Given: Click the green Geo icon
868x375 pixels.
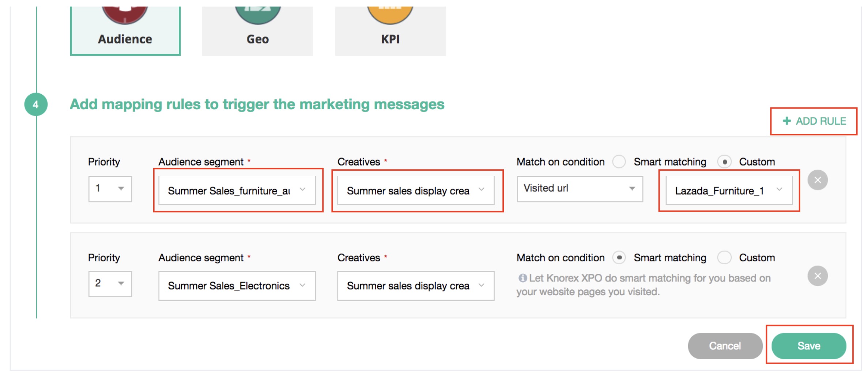Looking at the screenshot, I should point(257,14).
